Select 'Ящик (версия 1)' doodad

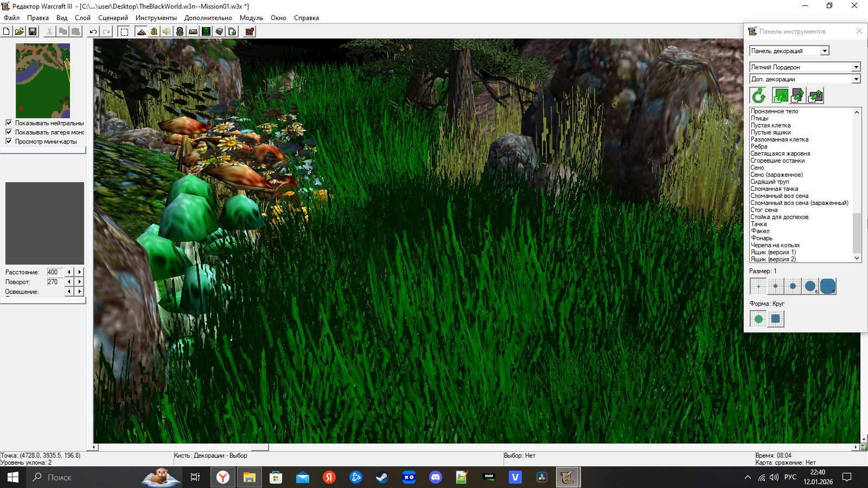773,252
